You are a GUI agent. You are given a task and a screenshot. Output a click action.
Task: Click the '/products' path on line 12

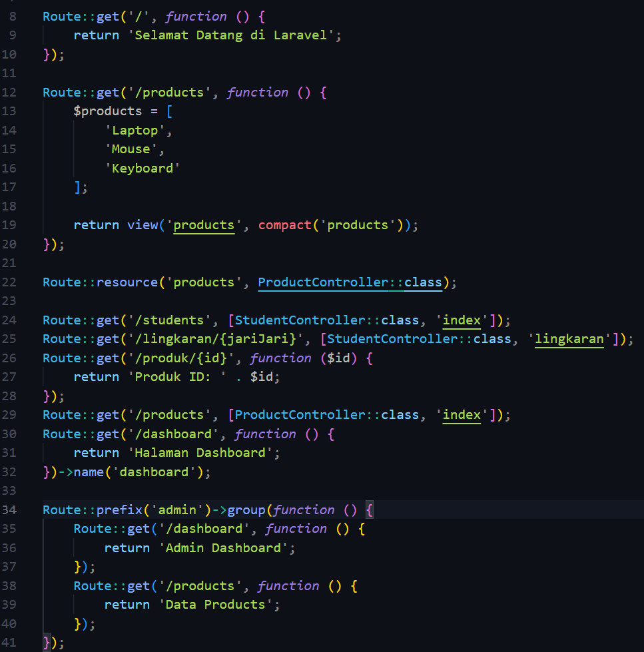(x=169, y=93)
